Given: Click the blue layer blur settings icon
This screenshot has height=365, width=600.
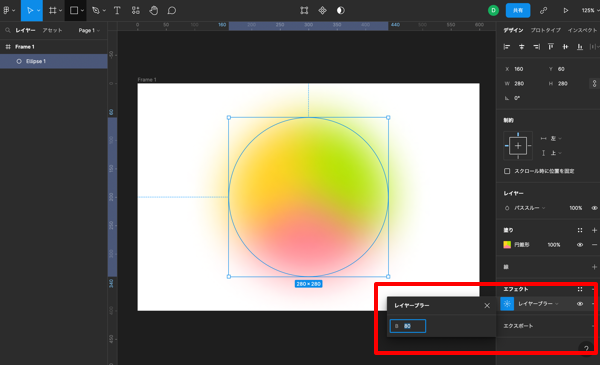Looking at the screenshot, I should (507, 304).
